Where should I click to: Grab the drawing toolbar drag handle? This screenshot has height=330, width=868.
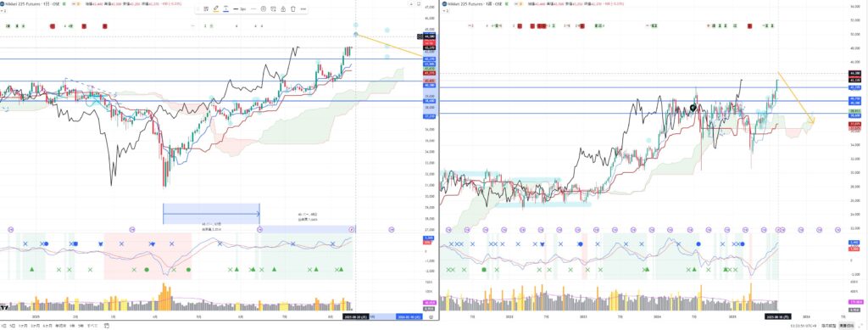click(198, 8)
